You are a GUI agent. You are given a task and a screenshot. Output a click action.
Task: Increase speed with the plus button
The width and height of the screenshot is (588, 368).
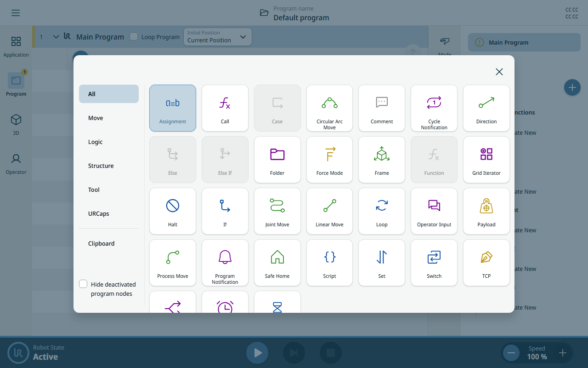coord(563,353)
